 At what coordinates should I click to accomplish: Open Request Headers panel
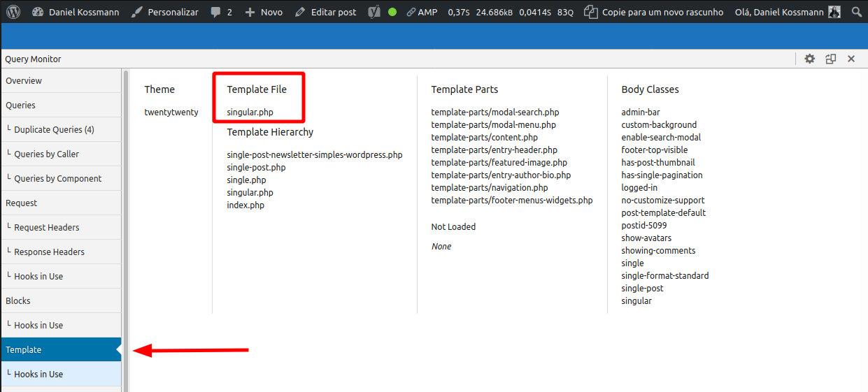tap(60, 228)
